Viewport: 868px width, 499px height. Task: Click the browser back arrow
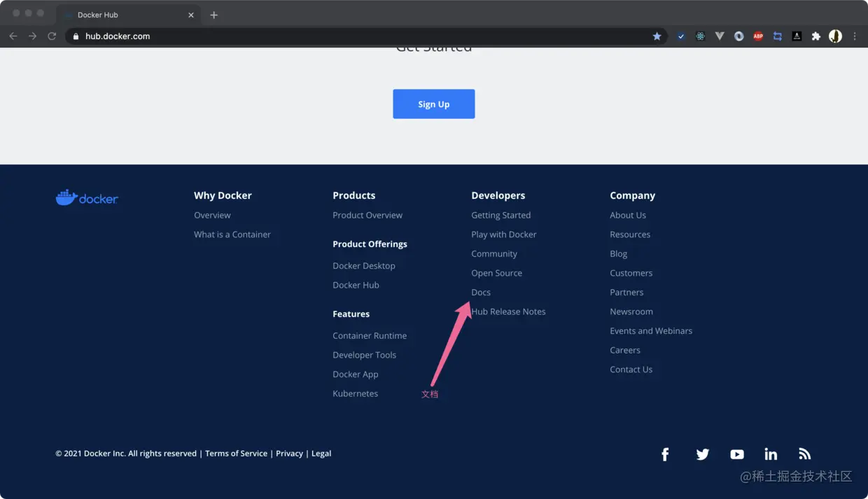pyautogui.click(x=13, y=36)
